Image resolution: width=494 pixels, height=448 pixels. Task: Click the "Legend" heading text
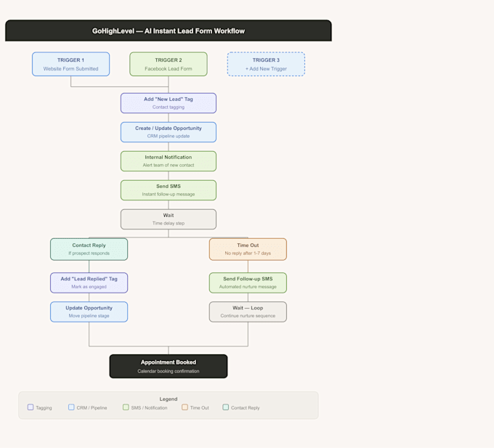click(x=169, y=399)
